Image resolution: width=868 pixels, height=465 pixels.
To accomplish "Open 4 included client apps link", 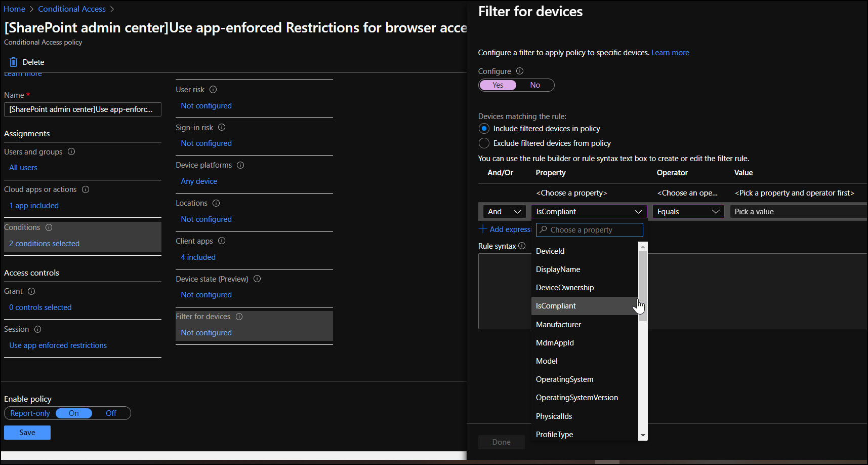I will [198, 257].
